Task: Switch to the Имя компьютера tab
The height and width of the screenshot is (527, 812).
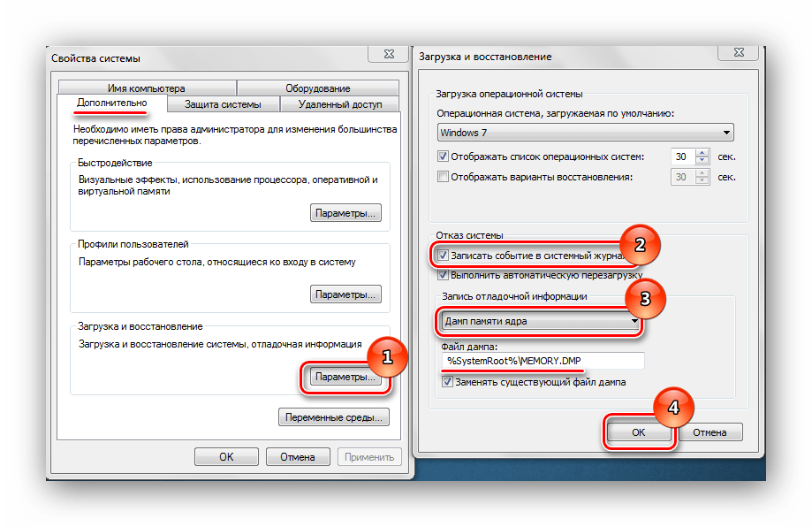Action: pyautogui.click(x=147, y=88)
